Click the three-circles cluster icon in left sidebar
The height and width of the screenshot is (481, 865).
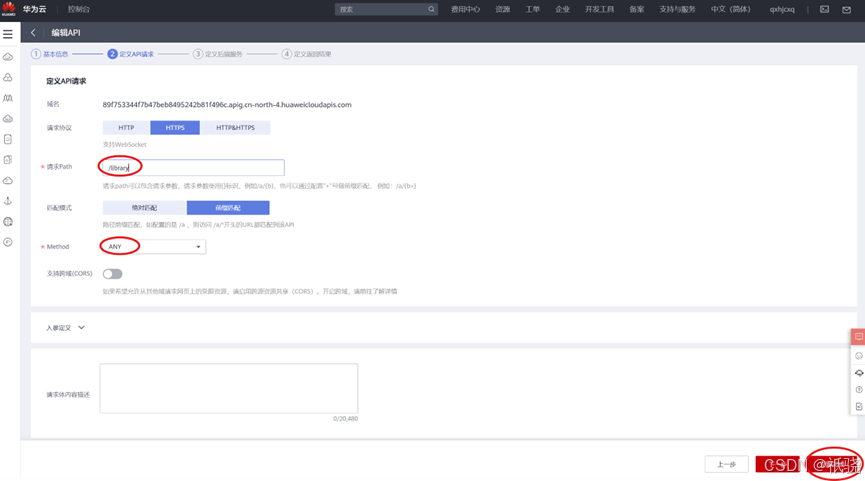[x=8, y=77]
